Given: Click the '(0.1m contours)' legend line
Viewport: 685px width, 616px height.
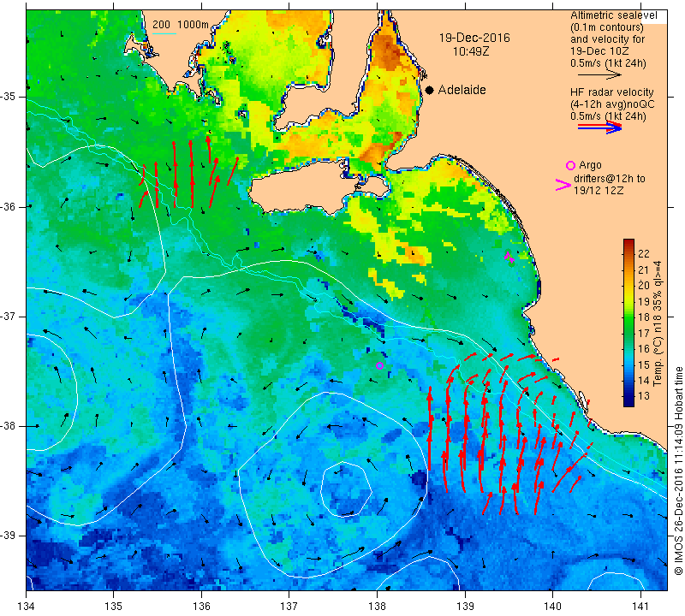Looking at the screenshot, I should pyautogui.click(x=607, y=27).
